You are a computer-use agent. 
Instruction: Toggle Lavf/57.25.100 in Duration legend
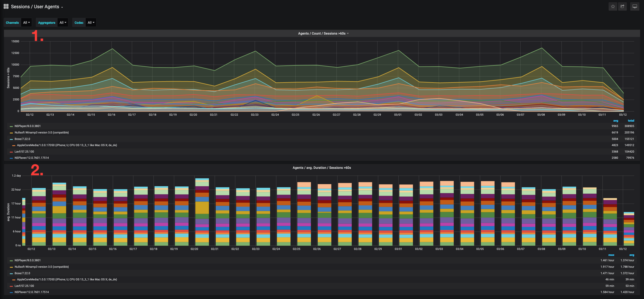24,286
